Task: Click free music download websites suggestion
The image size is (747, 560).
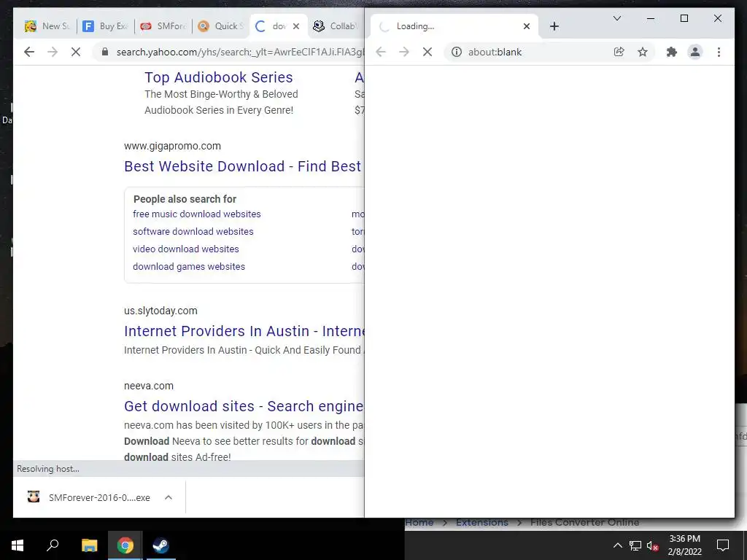Action: tap(197, 214)
